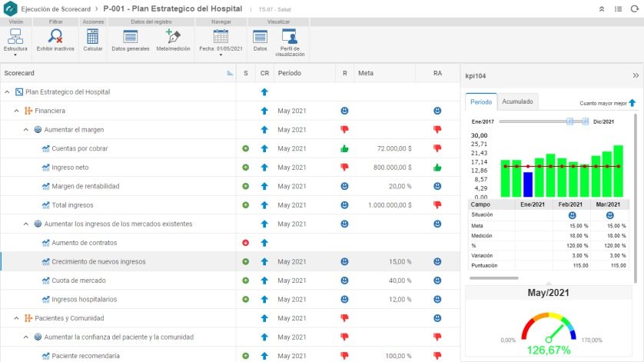Collapse the Financiera perspective node
The width and height of the screenshot is (644, 362).
click(16, 111)
